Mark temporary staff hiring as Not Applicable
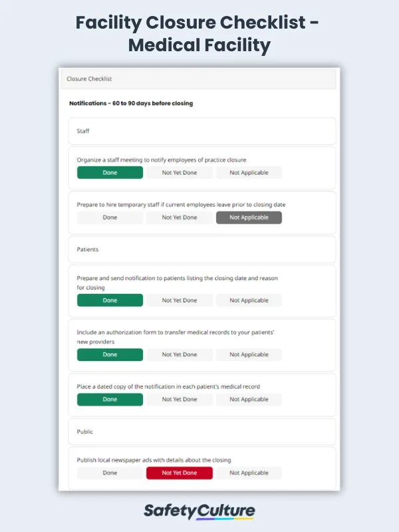Image resolution: width=399 pixels, height=532 pixels. (x=249, y=217)
